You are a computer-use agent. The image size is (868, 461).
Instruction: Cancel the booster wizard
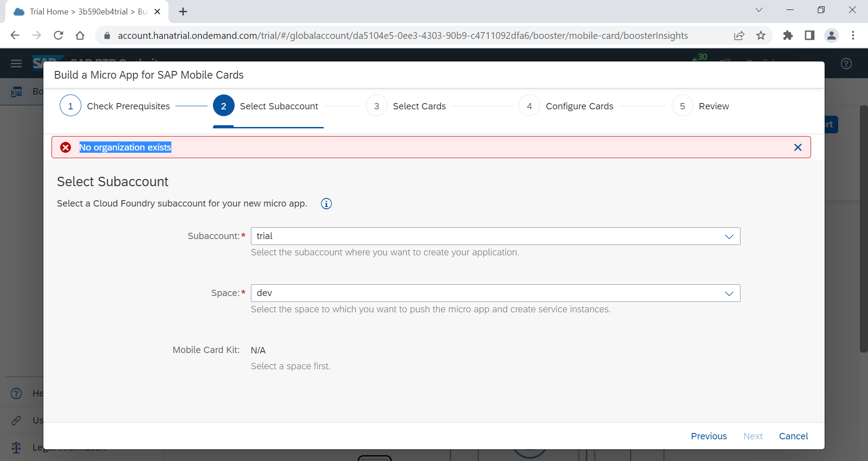[x=793, y=436]
